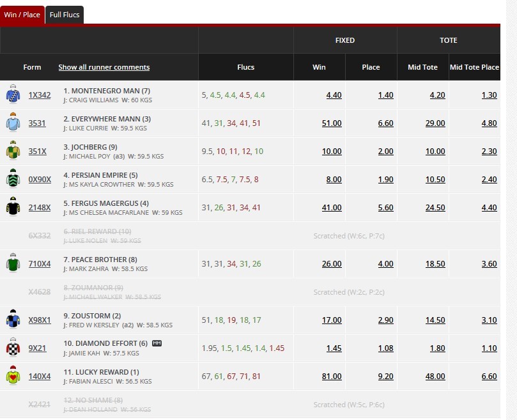Select fixed win 26.00 Peace Brother
The image size is (517, 420).
(x=332, y=263)
